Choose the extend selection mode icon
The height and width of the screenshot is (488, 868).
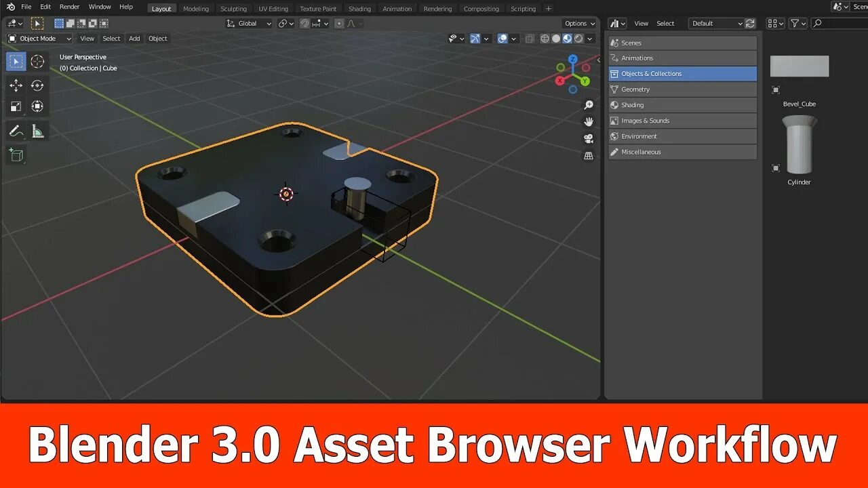69,23
